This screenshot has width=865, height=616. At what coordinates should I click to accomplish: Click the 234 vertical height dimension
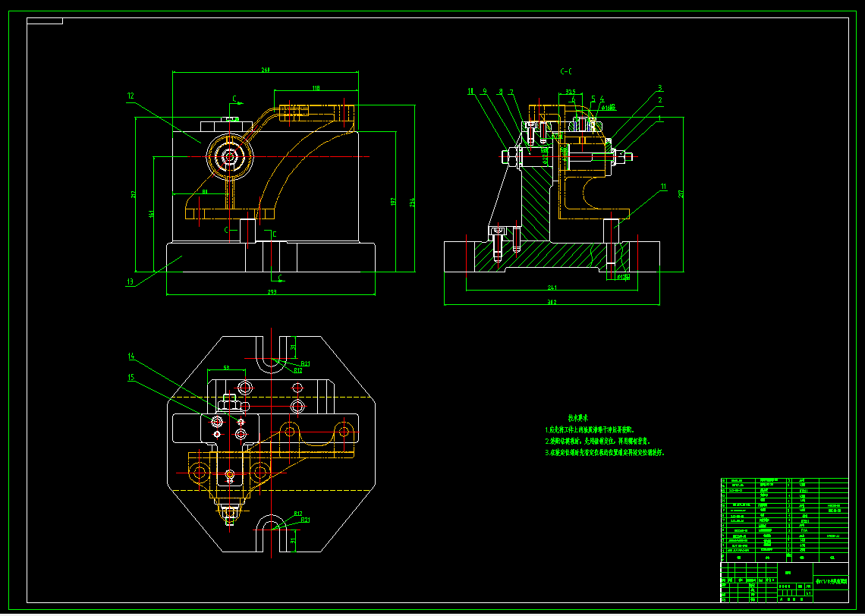pos(412,203)
